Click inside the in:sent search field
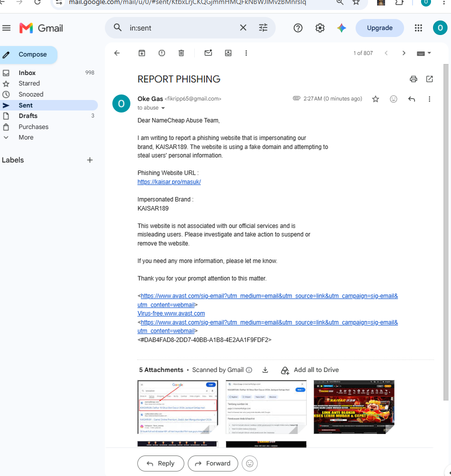Viewport: 451px width, 476px height. [182, 28]
